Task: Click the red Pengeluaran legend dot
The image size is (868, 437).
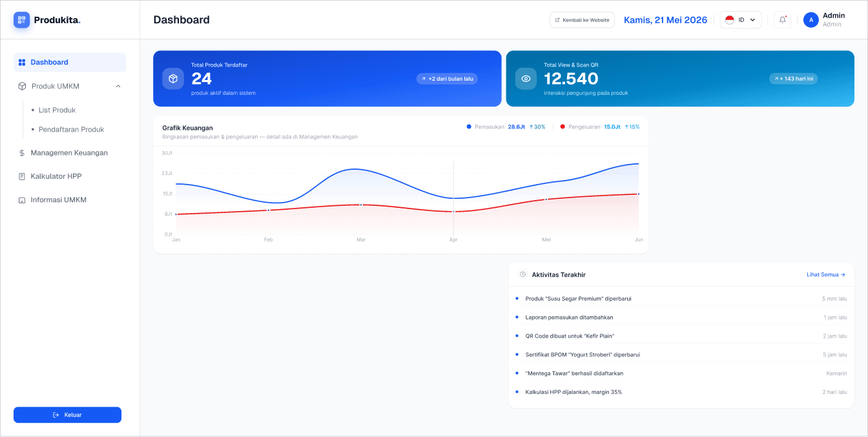Action: point(563,127)
